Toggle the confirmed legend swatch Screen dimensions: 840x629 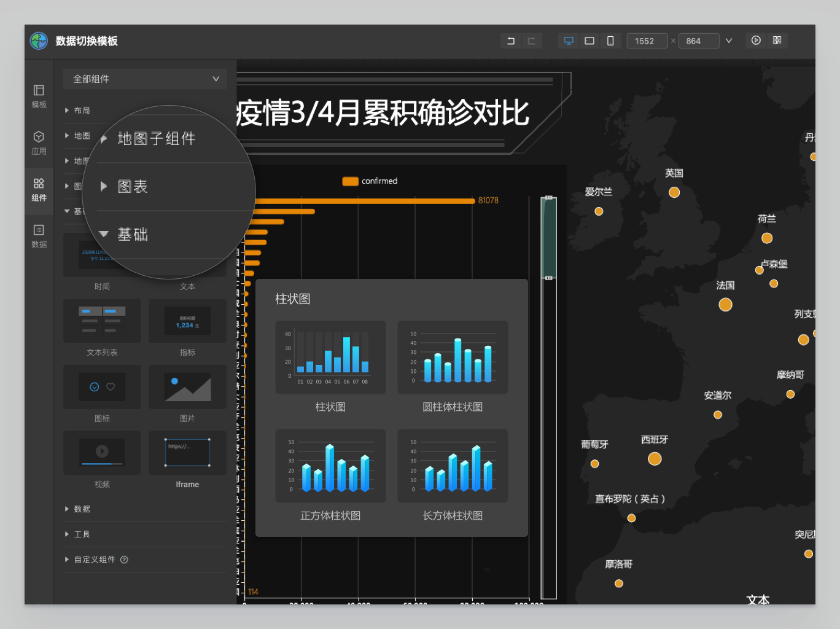(350, 181)
